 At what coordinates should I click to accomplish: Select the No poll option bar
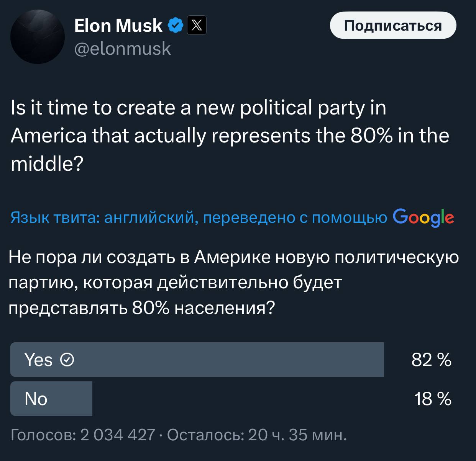tap(51, 399)
